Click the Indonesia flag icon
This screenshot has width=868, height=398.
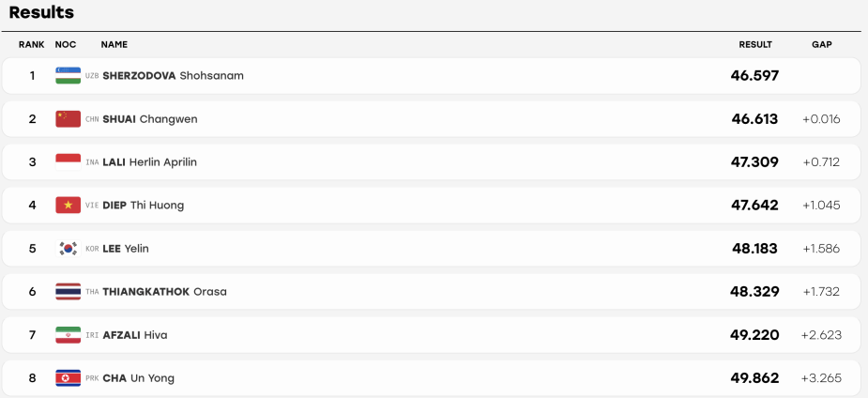pos(69,162)
